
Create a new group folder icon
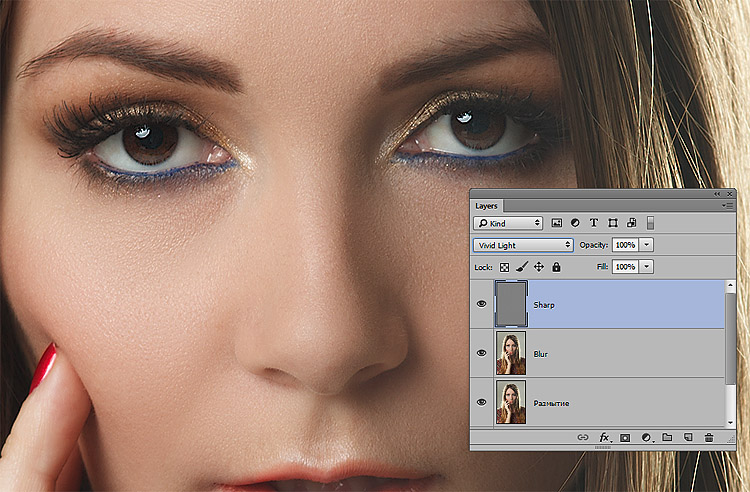pyautogui.click(x=667, y=437)
